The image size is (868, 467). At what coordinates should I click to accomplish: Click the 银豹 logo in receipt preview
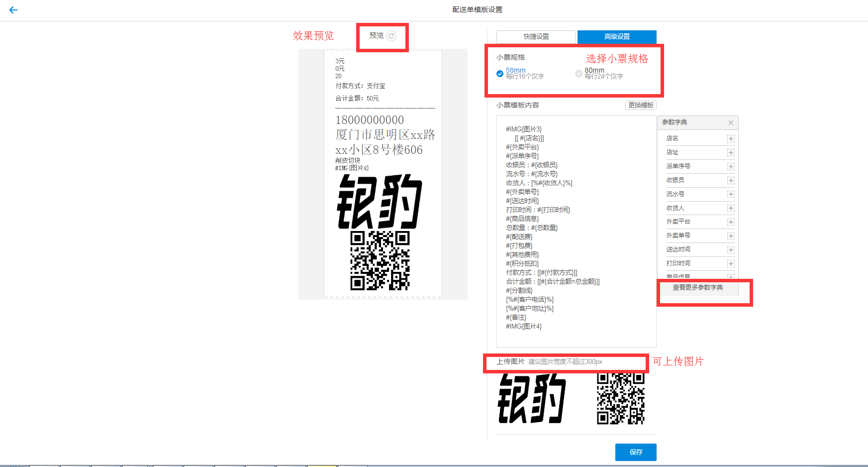click(380, 202)
